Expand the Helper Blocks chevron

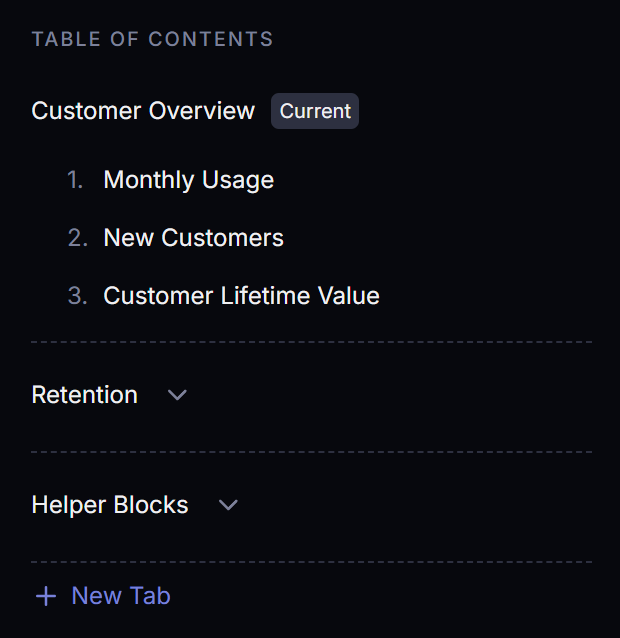point(228,505)
